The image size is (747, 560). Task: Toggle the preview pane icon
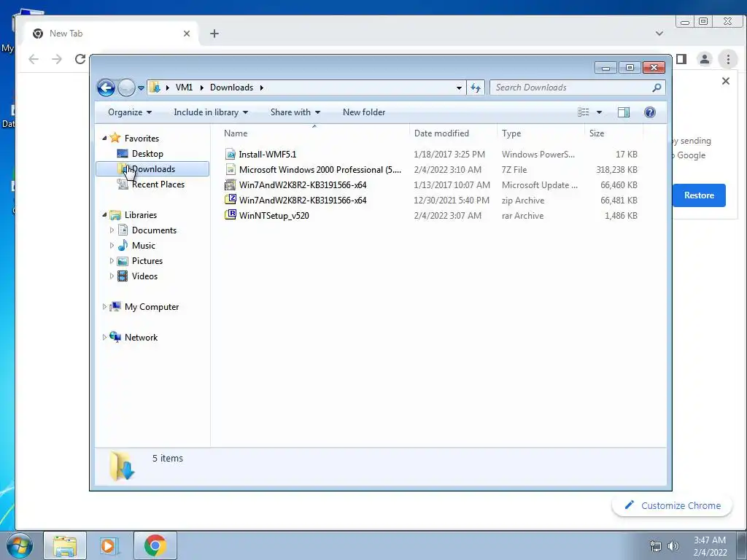[624, 112]
